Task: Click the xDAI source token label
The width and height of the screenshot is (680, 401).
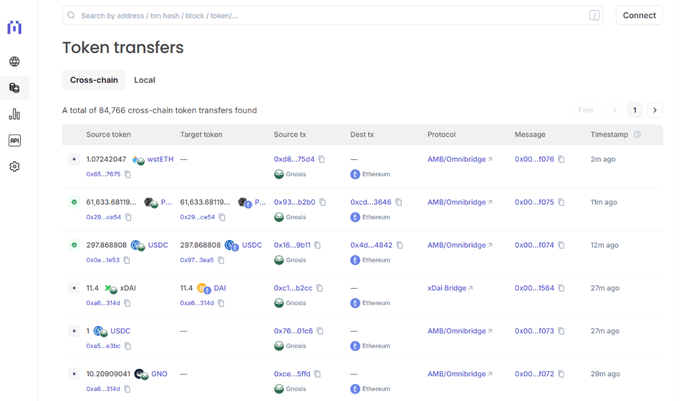Action: 128,288
